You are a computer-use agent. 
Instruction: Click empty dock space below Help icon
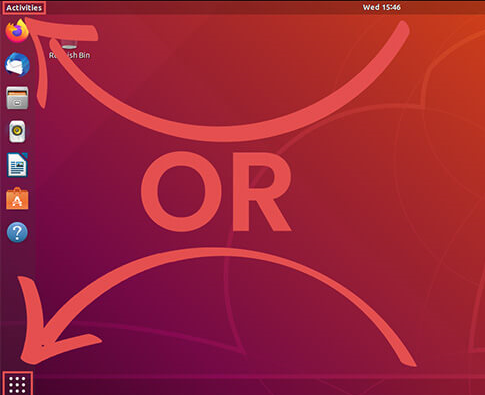pyautogui.click(x=17, y=300)
